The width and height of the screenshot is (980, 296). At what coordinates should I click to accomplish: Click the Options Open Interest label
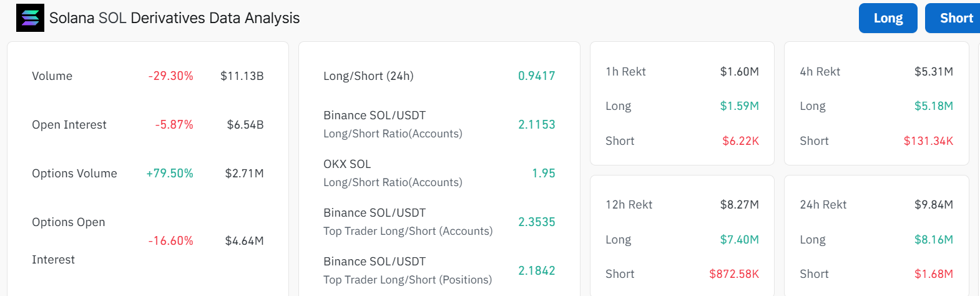point(69,240)
